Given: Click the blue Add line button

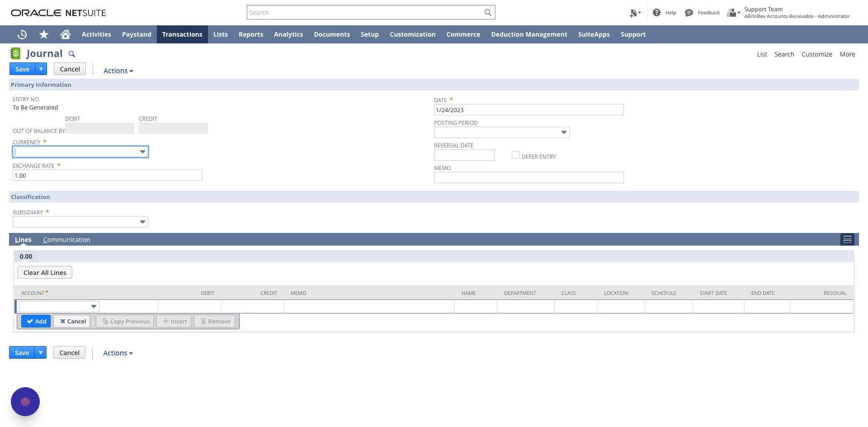Looking at the screenshot, I should [36, 321].
